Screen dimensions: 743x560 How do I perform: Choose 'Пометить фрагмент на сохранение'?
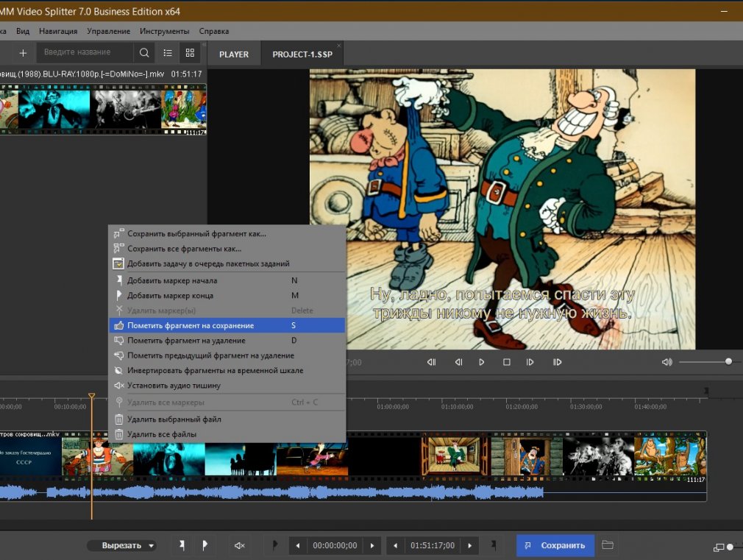(227, 325)
